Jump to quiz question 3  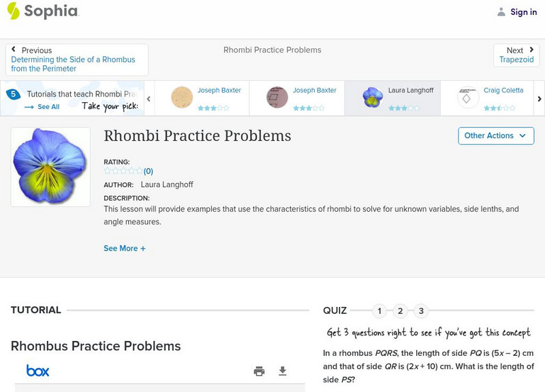[x=421, y=311]
